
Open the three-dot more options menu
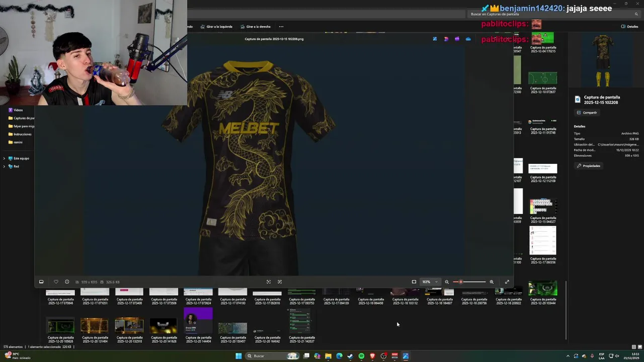pos(281,27)
